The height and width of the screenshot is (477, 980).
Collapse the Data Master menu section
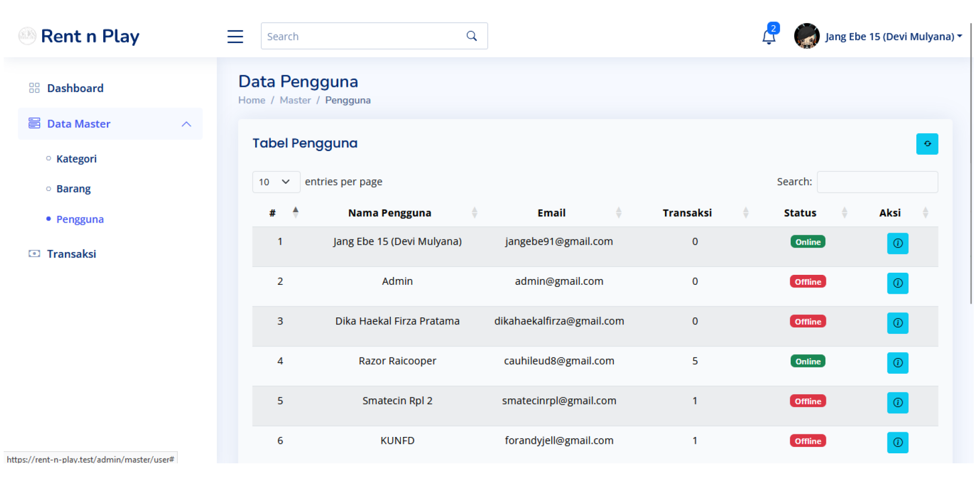[x=186, y=124]
